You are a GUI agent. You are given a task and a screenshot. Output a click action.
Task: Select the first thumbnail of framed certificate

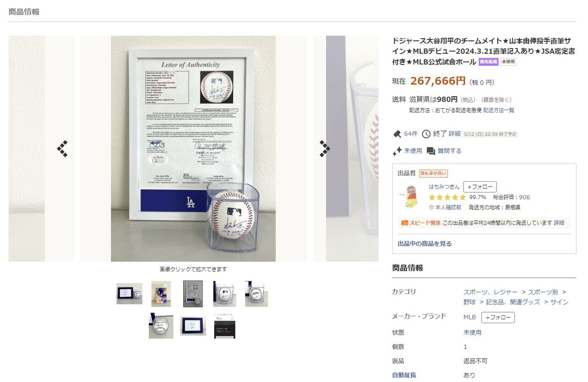(130, 293)
